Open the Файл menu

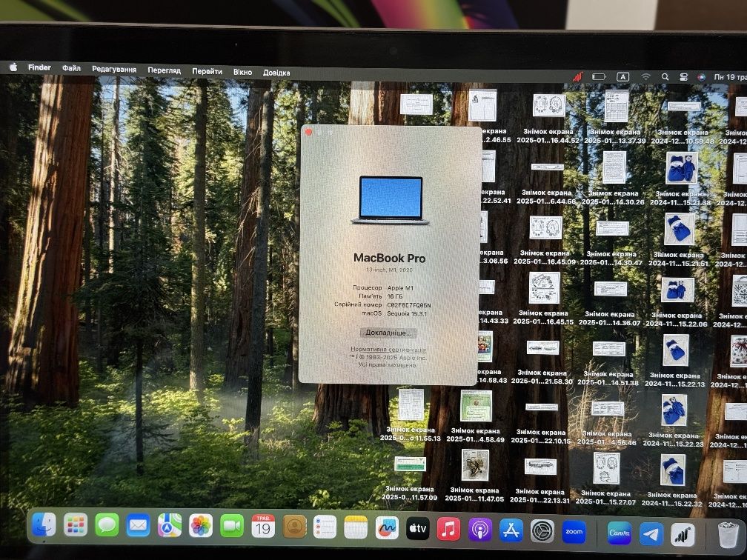(71, 68)
